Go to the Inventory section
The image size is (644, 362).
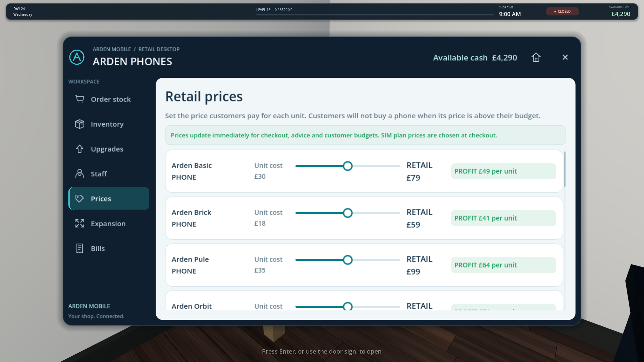click(109, 124)
